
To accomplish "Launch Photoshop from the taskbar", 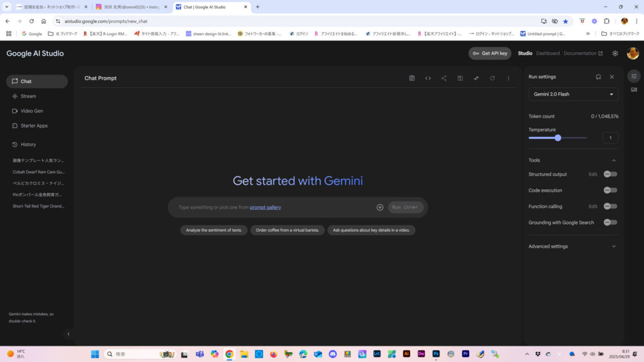I will (436, 354).
